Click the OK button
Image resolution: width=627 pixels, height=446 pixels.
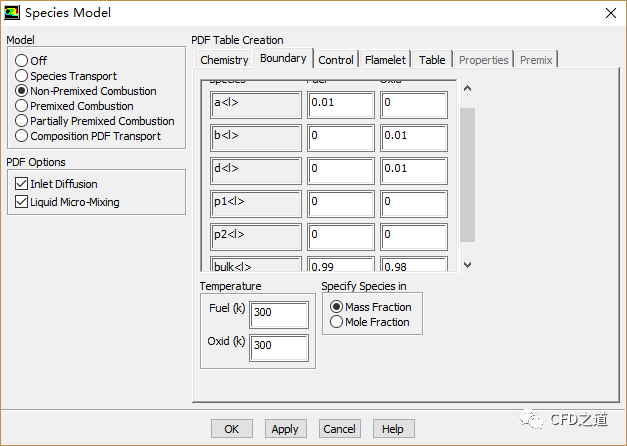[232, 429]
